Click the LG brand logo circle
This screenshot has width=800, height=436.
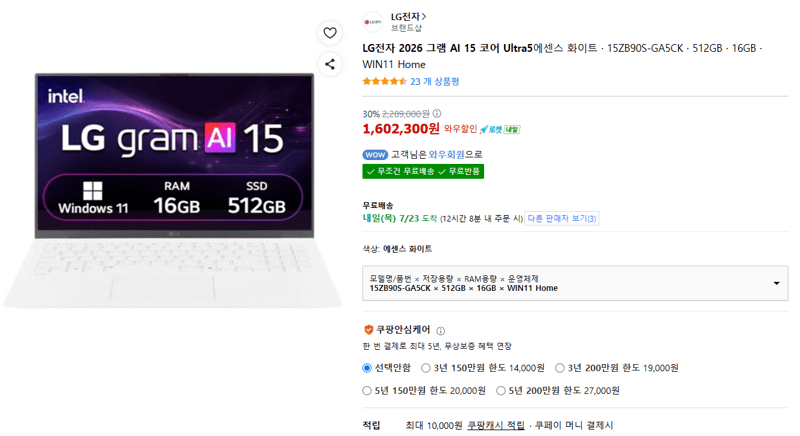point(373,22)
